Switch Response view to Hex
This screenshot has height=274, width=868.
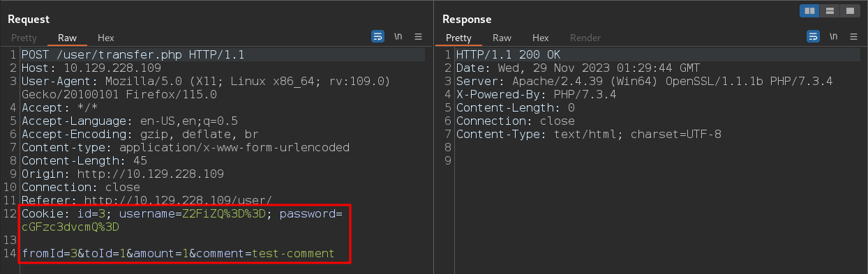[541, 38]
